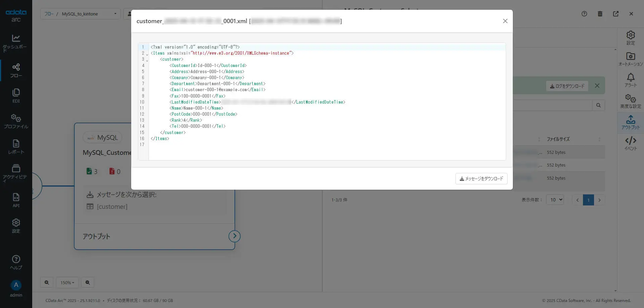Image resolution: width=644 pixels, height=308 pixels.
Task: Open the API sidebar section
Action: [16, 200]
